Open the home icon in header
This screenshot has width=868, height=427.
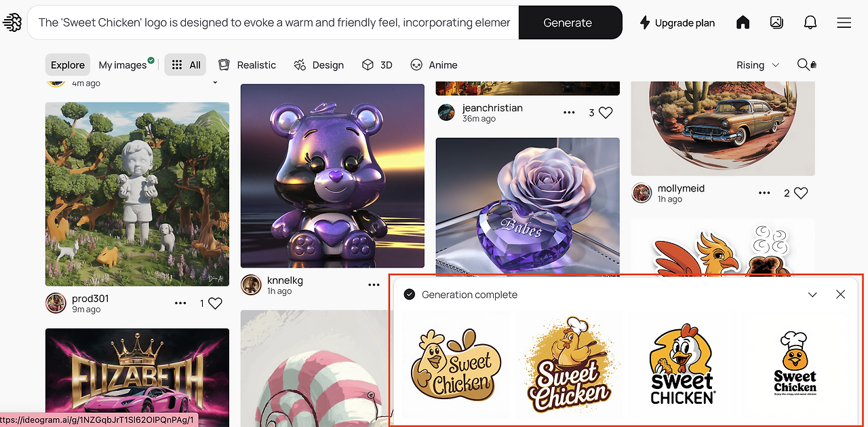pyautogui.click(x=743, y=22)
